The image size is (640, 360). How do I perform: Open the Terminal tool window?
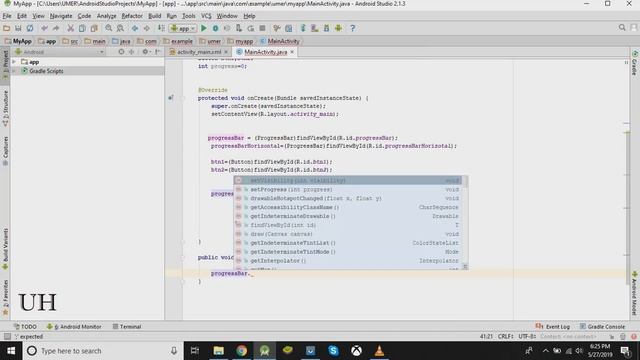(127, 327)
